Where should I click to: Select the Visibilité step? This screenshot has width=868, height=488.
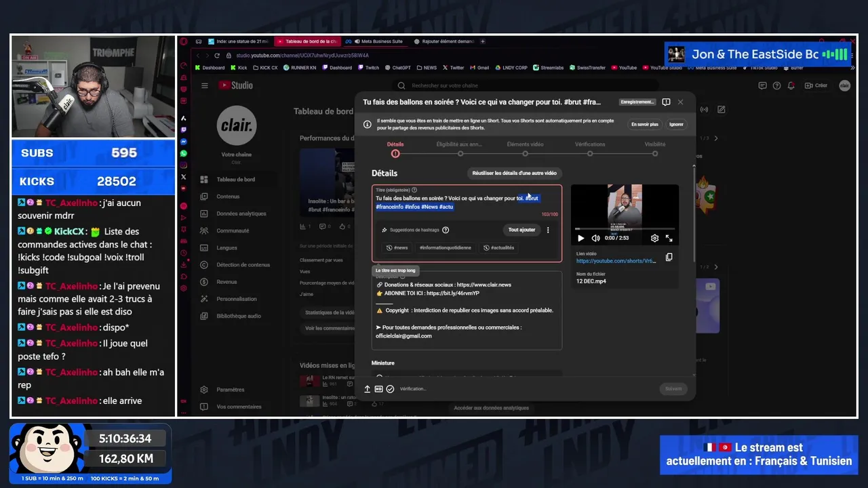[x=655, y=148]
